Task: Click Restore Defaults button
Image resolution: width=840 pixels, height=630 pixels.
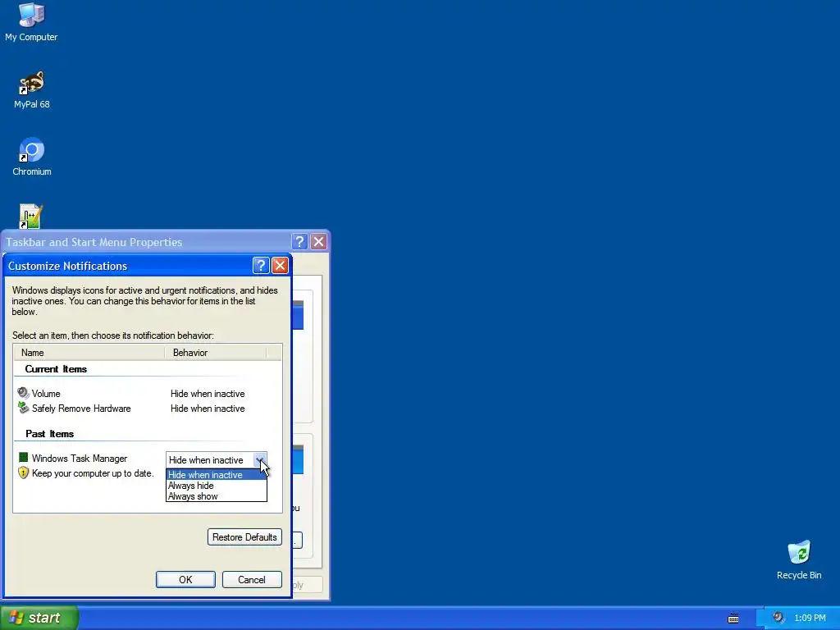Action: (x=244, y=536)
